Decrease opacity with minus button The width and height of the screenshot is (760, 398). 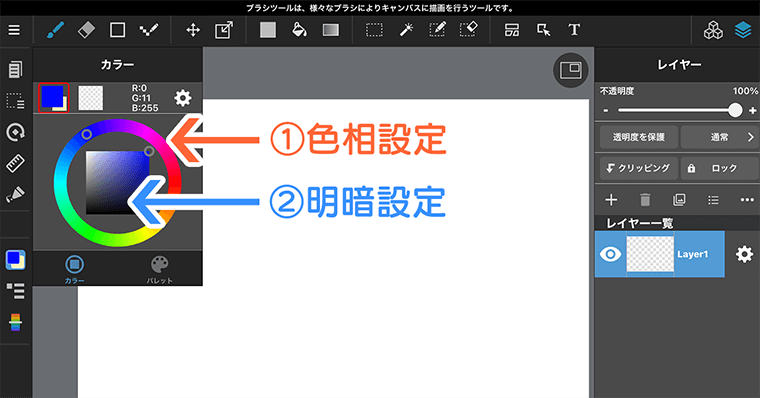tap(606, 111)
